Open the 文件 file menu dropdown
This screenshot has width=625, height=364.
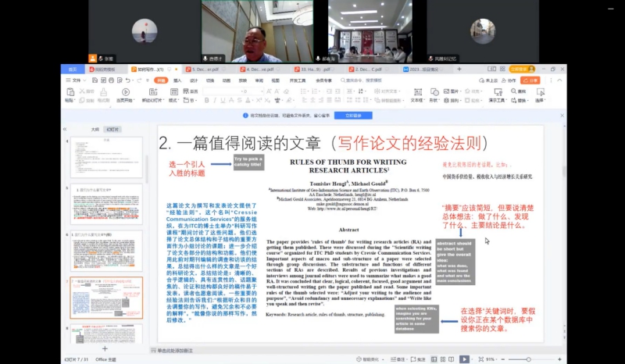point(76,80)
